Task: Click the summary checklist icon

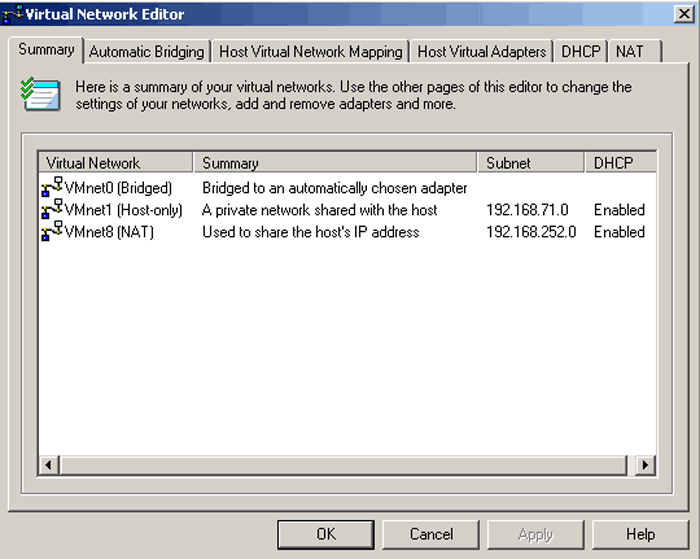Action: pyautogui.click(x=40, y=94)
